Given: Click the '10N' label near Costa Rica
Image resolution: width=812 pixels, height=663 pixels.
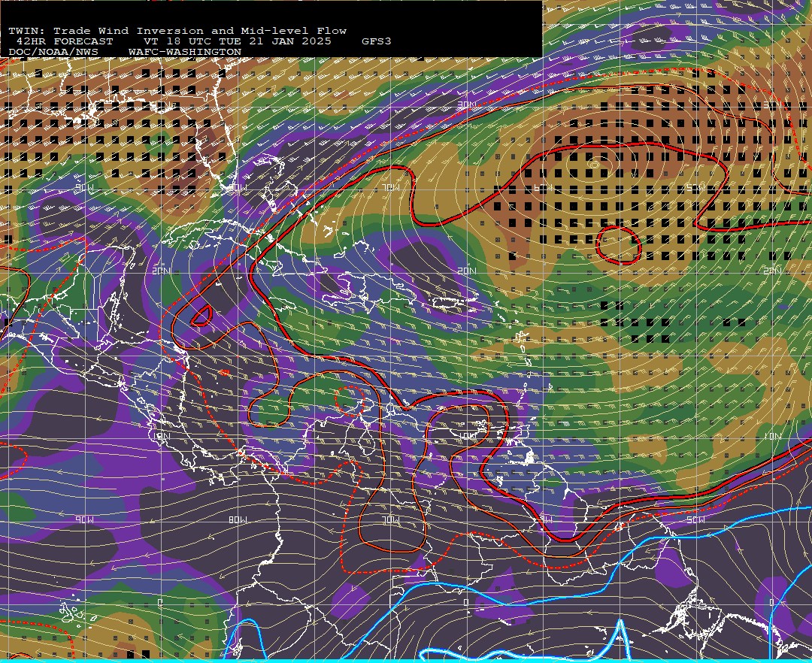Looking at the screenshot, I should 161,436.
